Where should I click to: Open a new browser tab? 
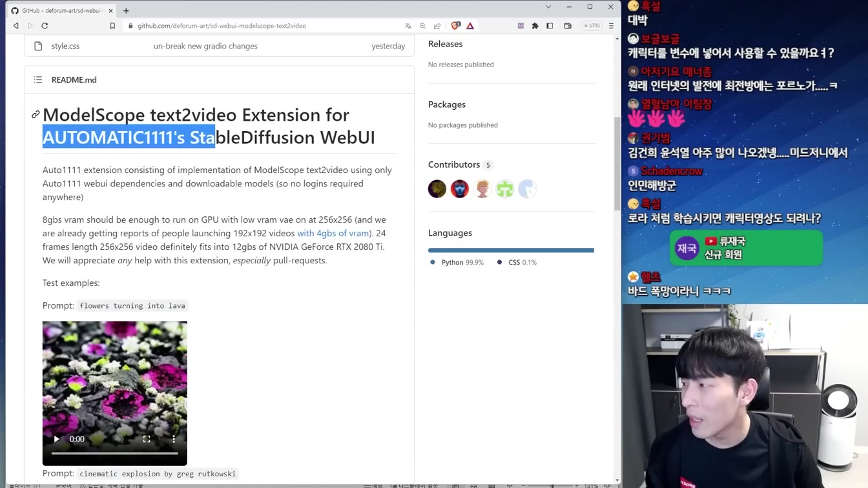pos(126,10)
